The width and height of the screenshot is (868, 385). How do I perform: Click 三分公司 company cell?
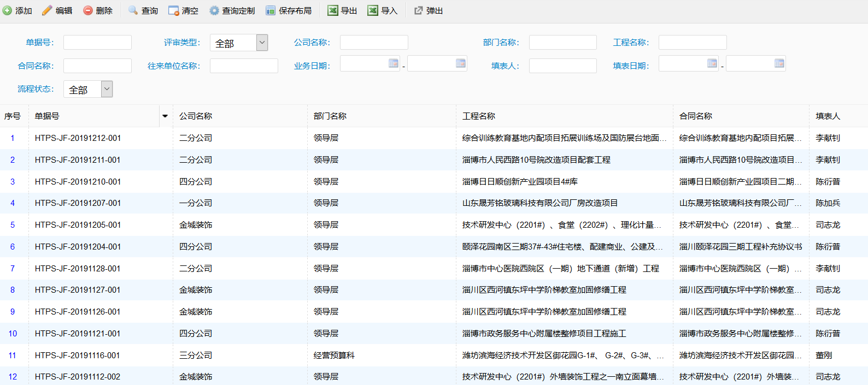(196, 355)
